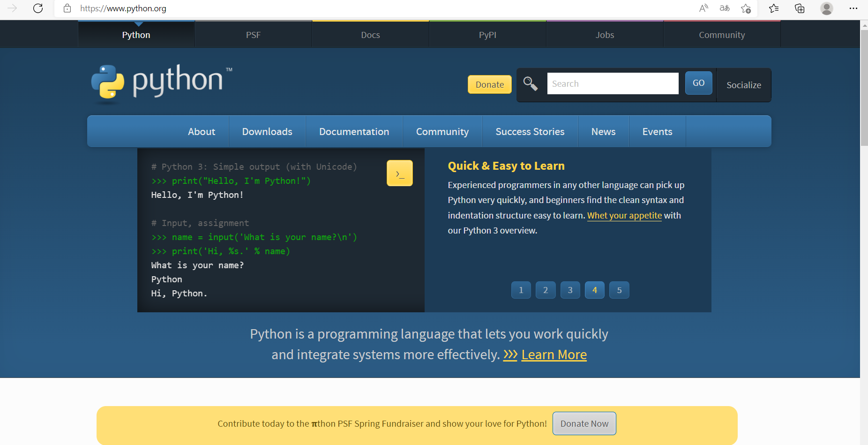868x445 pixels.
Task: Select slide 3 on the carousel pager
Action: 570,290
